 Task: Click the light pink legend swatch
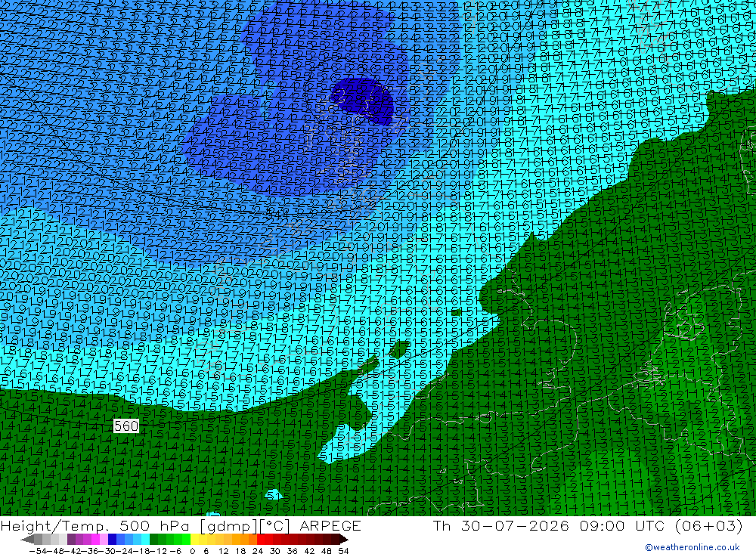click(104, 539)
